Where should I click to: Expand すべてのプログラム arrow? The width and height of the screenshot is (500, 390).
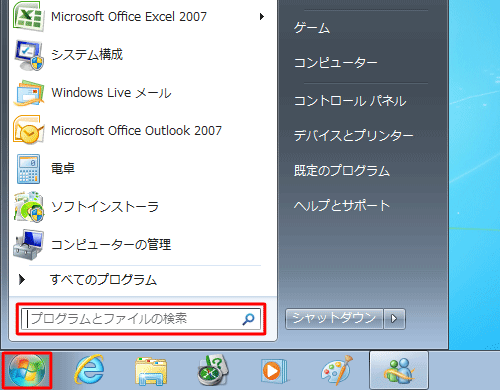tap(22, 279)
